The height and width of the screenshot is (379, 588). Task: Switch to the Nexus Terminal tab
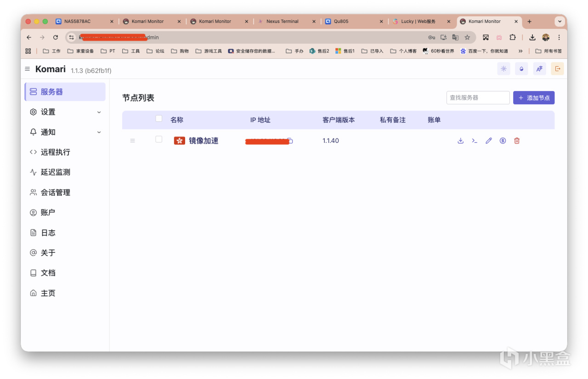[287, 22]
